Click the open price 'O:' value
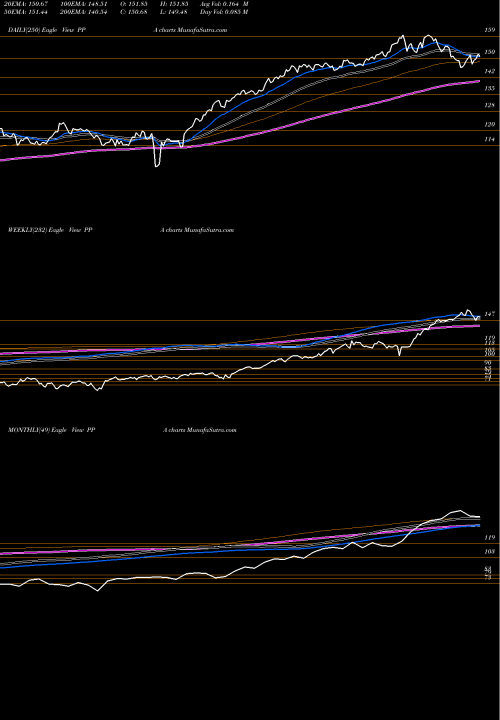500x720 pixels. coord(138,4)
